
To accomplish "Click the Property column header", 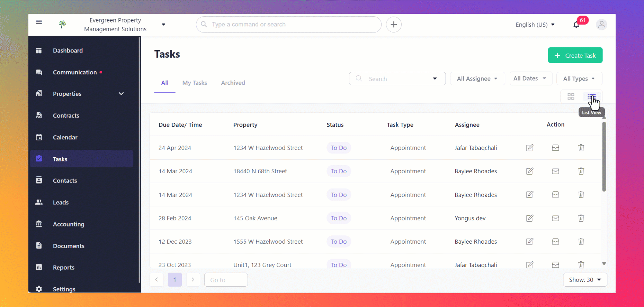I will [x=245, y=125].
